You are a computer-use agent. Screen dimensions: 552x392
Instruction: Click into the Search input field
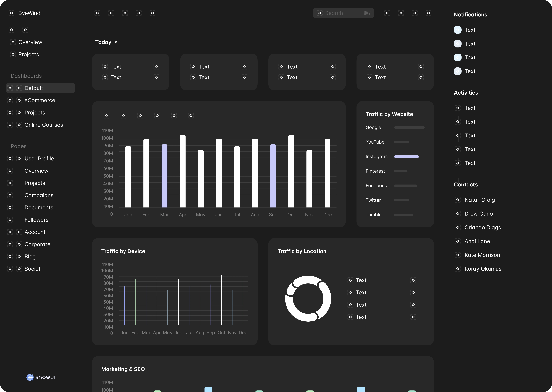[x=343, y=13]
